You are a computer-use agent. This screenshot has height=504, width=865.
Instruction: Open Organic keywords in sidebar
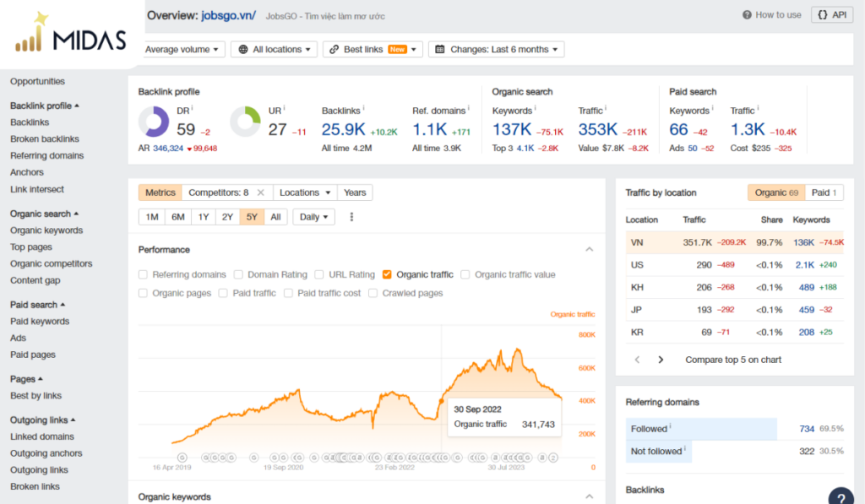click(46, 230)
